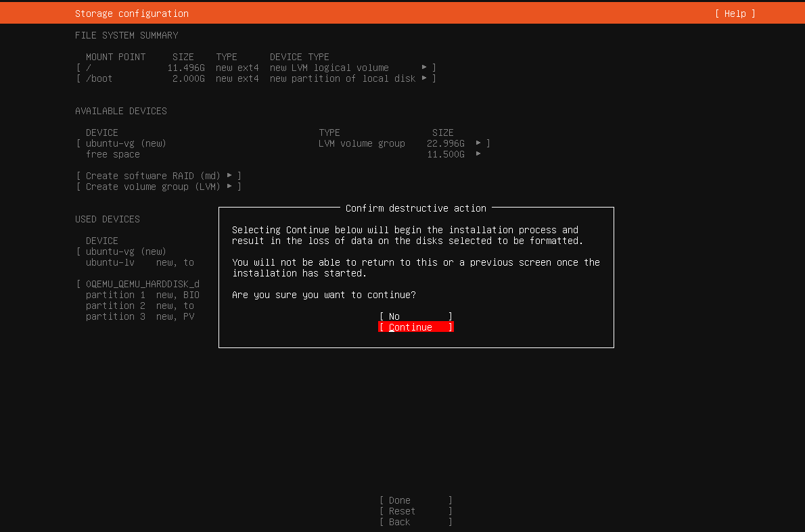Select the QEMU_HARDDISK device entry
Viewport: 805px width, 532px height.
(142, 284)
